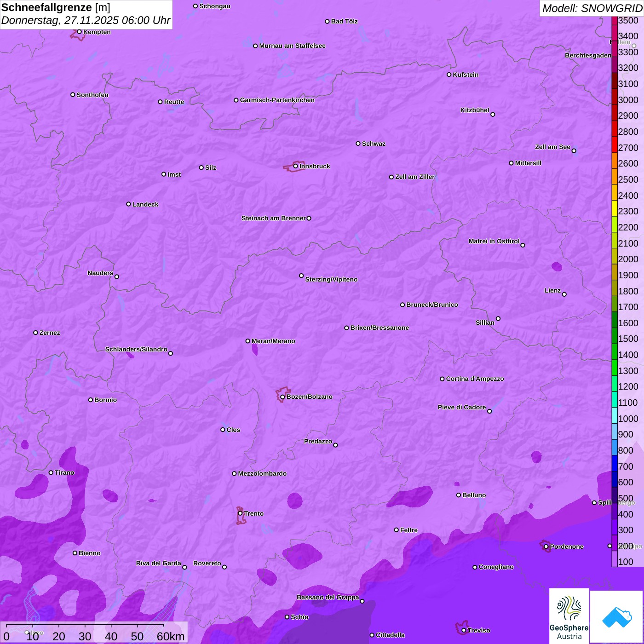Image resolution: width=644 pixels, height=644 pixels.
Task: Click the Rovereto label
Action: [207, 563]
